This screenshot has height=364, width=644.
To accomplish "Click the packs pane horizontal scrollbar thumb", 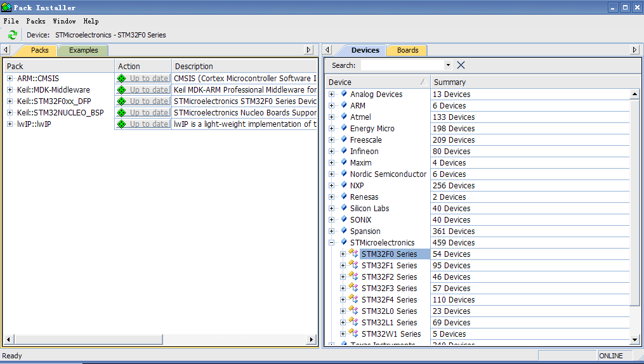I will click(88, 339).
